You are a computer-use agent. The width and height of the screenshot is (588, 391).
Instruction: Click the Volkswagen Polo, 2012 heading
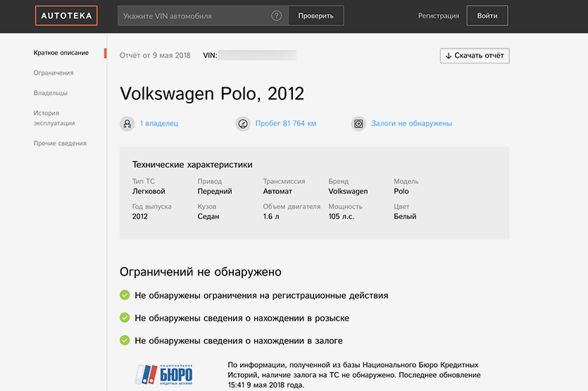coord(212,94)
